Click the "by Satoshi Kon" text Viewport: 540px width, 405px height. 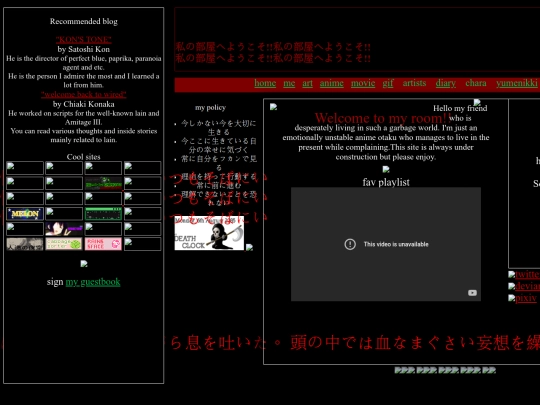tap(84, 49)
